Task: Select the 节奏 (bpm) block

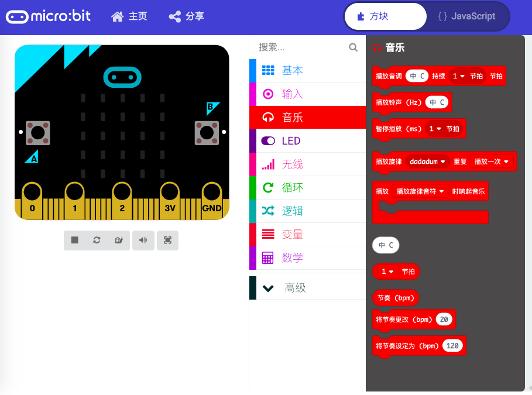Action: [x=396, y=298]
